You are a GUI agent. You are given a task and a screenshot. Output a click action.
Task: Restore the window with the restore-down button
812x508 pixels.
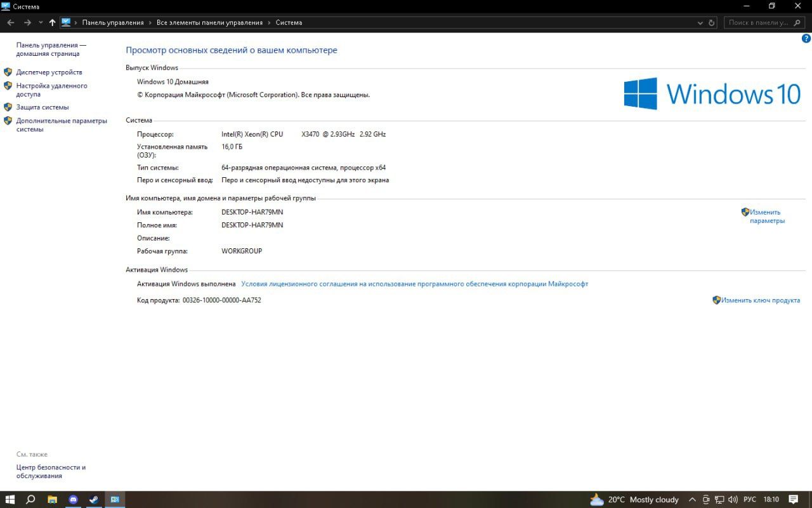tap(772, 6)
